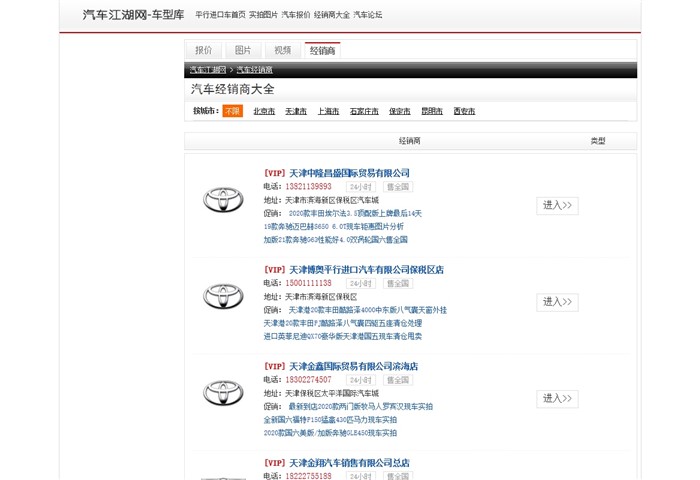Switch to the 报价 tab
The image size is (700, 480).
point(204,50)
